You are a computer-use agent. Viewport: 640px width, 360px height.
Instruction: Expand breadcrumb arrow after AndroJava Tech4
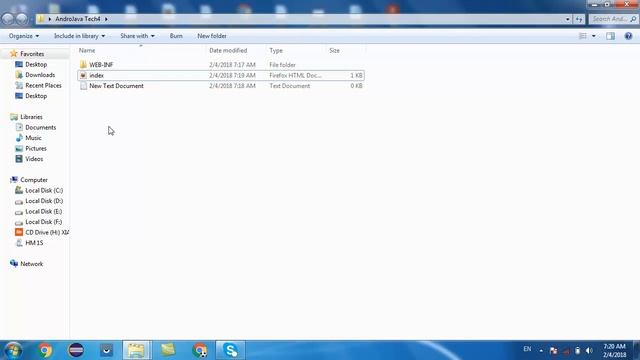coord(106,19)
